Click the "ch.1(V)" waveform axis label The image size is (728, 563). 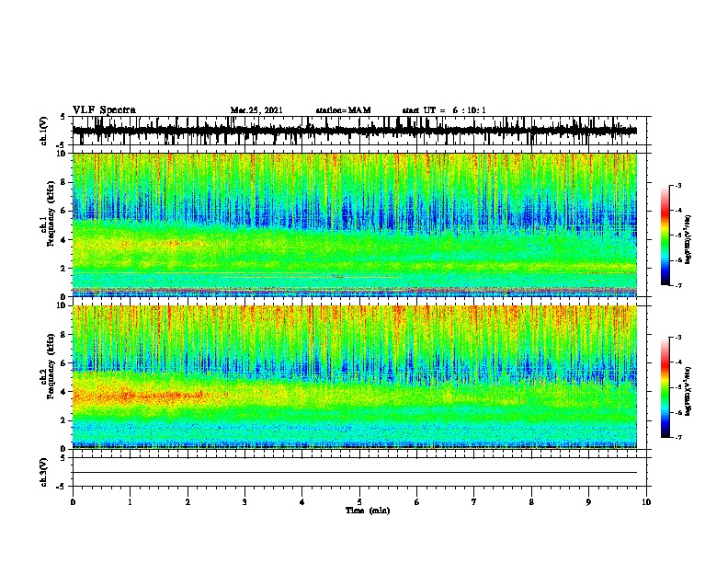click(x=44, y=131)
